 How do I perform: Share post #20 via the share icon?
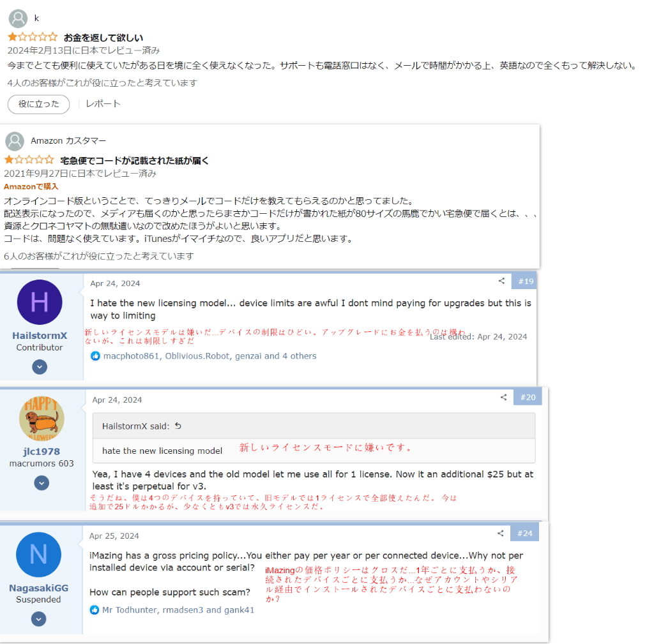coord(503,397)
